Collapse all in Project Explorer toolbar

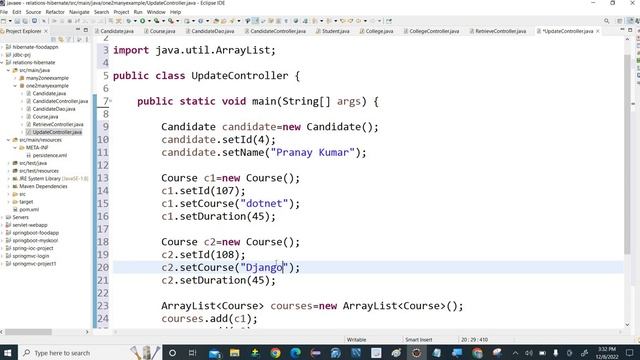(53, 39)
